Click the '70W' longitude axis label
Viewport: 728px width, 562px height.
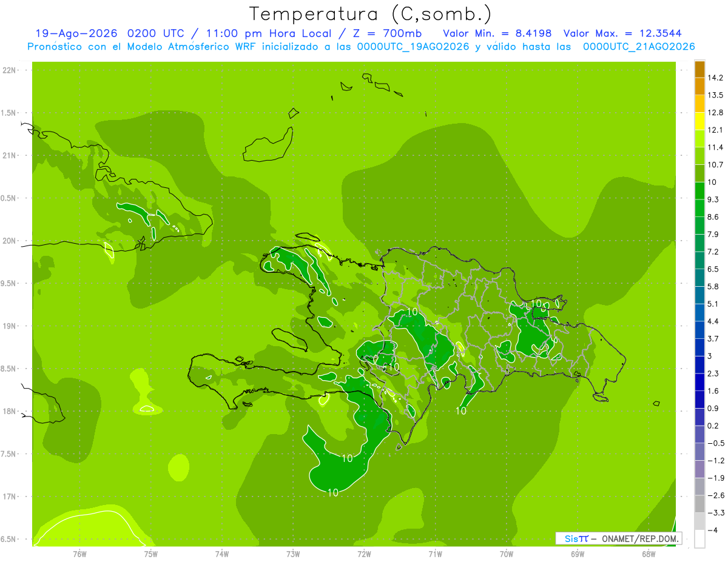click(507, 554)
